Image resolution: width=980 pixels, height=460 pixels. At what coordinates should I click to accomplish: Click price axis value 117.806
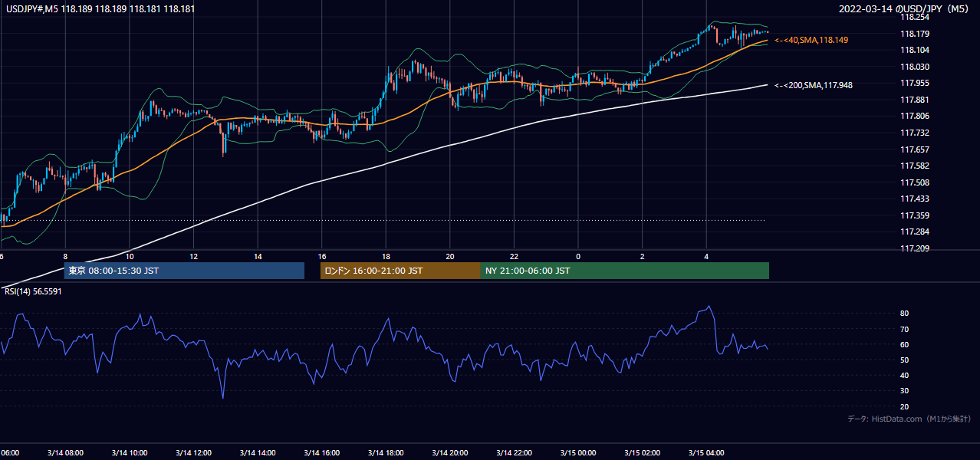point(915,116)
